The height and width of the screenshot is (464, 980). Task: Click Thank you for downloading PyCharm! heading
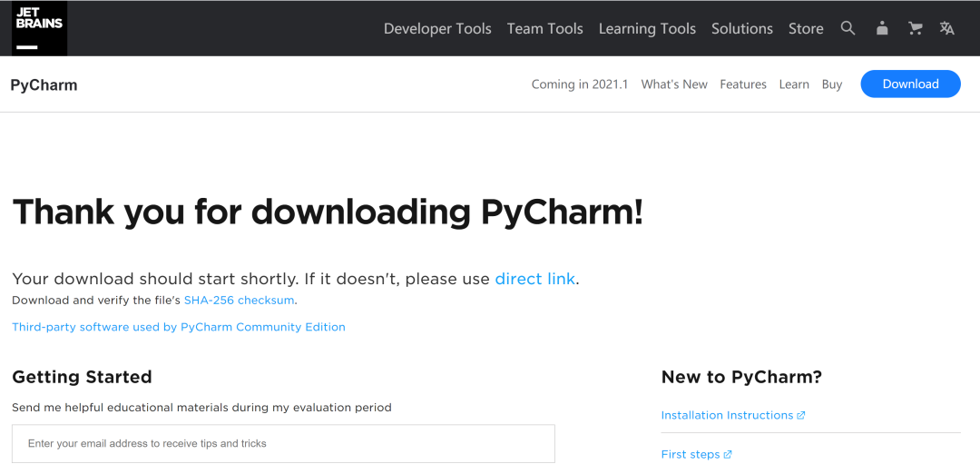[x=328, y=212]
